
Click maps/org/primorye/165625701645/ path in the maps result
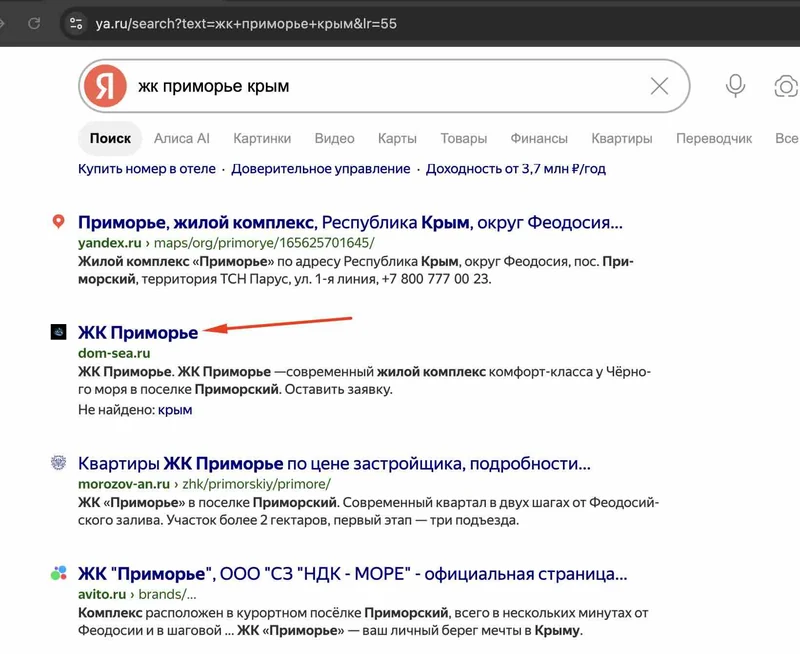pos(264,243)
